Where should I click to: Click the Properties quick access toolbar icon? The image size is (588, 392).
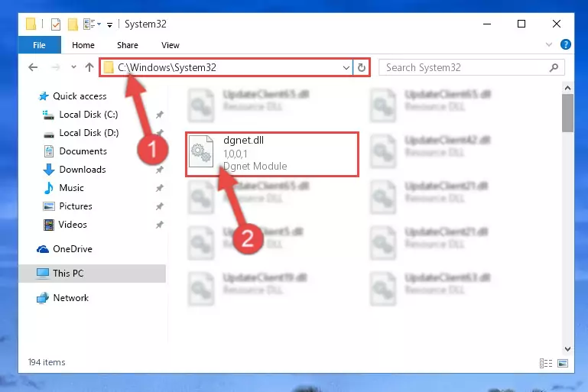click(x=56, y=24)
